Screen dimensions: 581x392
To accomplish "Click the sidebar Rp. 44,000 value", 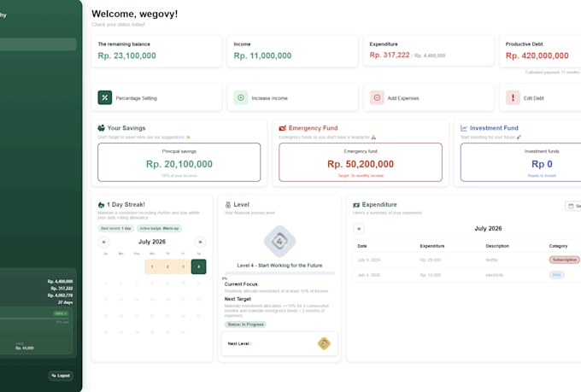I will pyautogui.click(x=25, y=348).
